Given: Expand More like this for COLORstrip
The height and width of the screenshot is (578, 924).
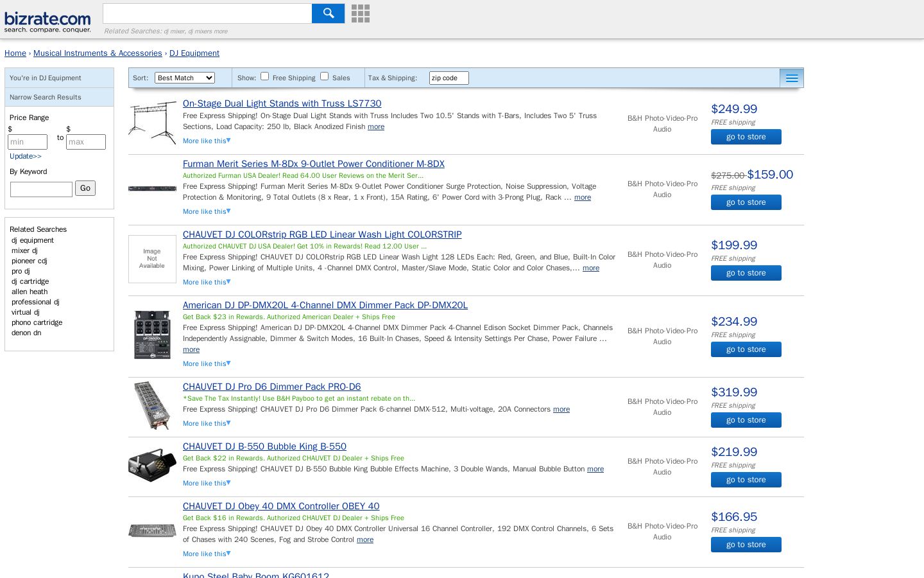Looking at the screenshot, I should click(207, 282).
